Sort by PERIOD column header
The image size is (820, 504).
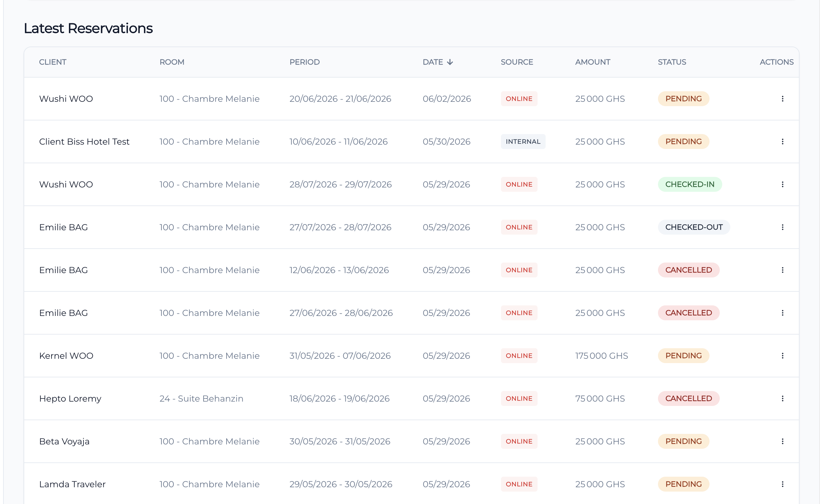(304, 62)
